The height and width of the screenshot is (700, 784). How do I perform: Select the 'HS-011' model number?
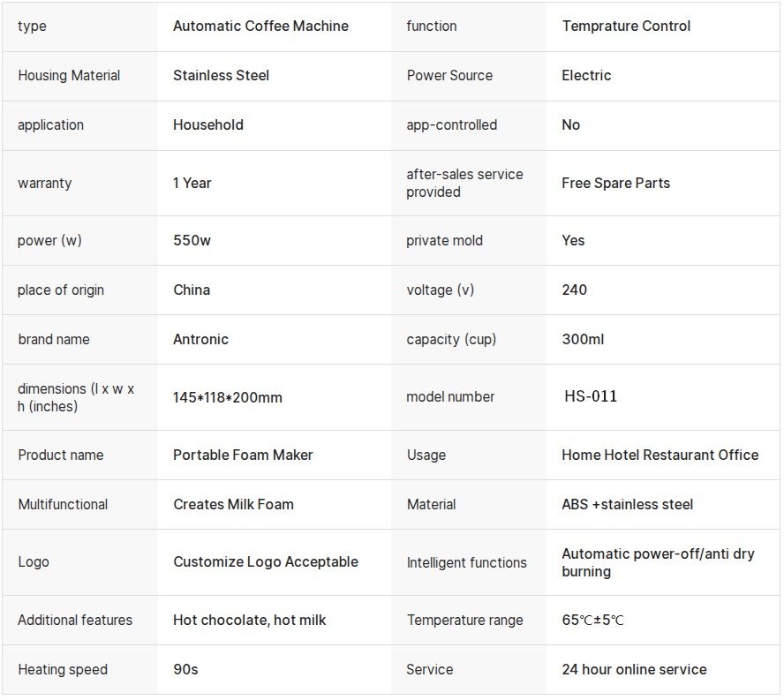coord(591,397)
